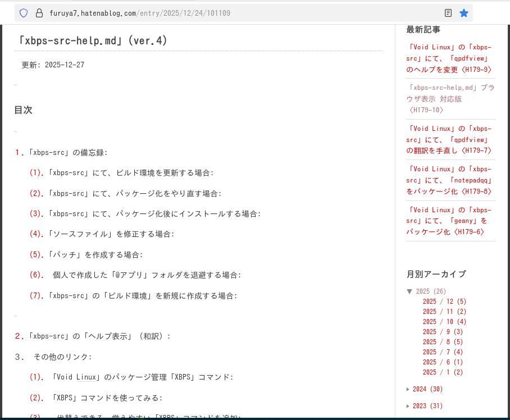The image size is (510, 420).
Task: Click the tracking protection shield icon
Action: coord(24,13)
